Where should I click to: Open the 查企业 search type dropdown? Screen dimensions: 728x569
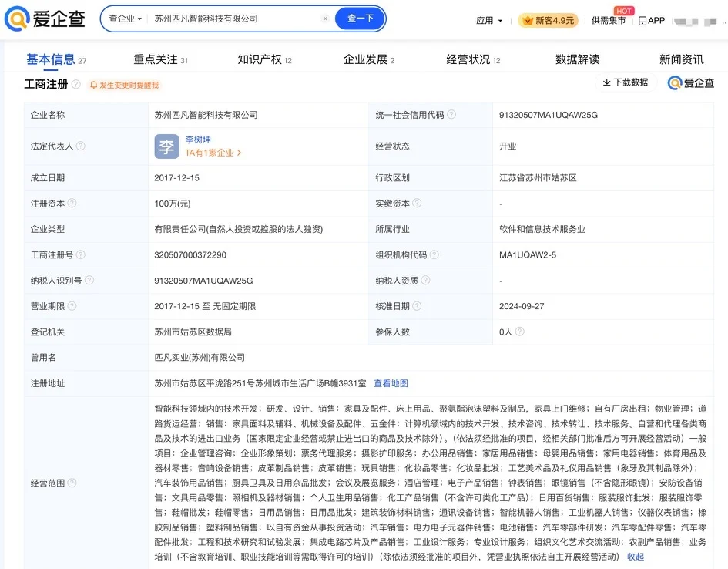point(125,19)
